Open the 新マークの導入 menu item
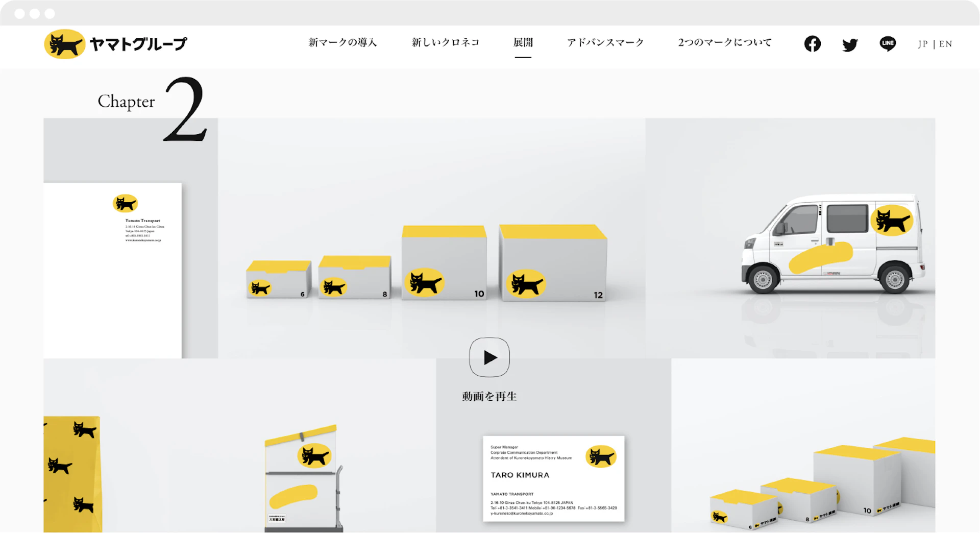Image resolution: width=980 pixels, height=533 pixels. pos(342,42)
